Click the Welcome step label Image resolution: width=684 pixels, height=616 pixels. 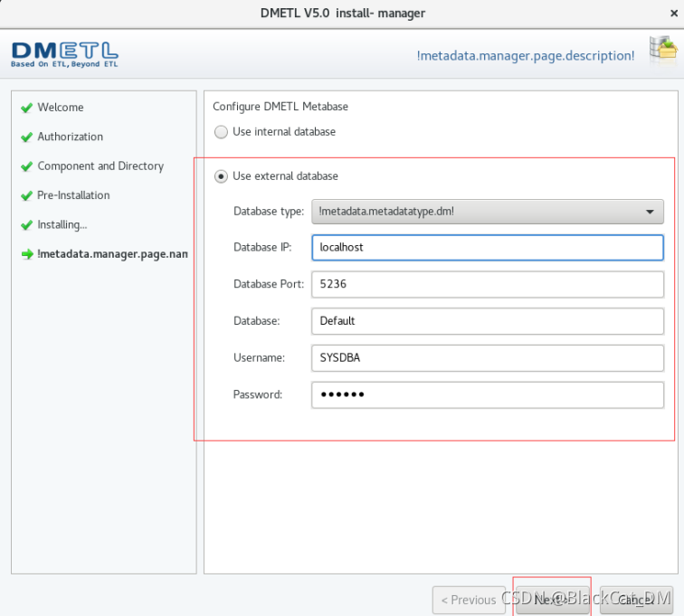click(x=61, y=108)
